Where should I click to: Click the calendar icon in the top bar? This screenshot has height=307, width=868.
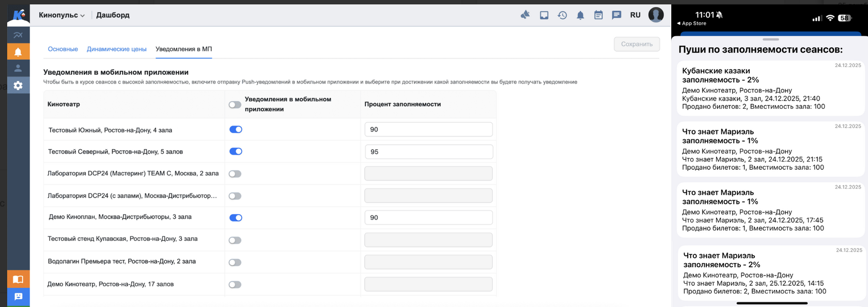pos(598,15)
